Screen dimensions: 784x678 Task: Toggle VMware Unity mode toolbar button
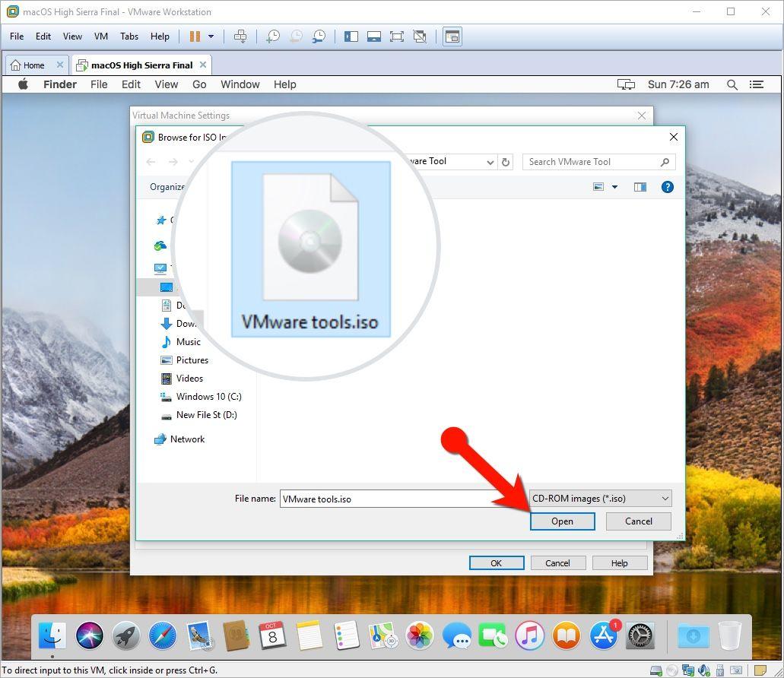click(x=419, y=36)
